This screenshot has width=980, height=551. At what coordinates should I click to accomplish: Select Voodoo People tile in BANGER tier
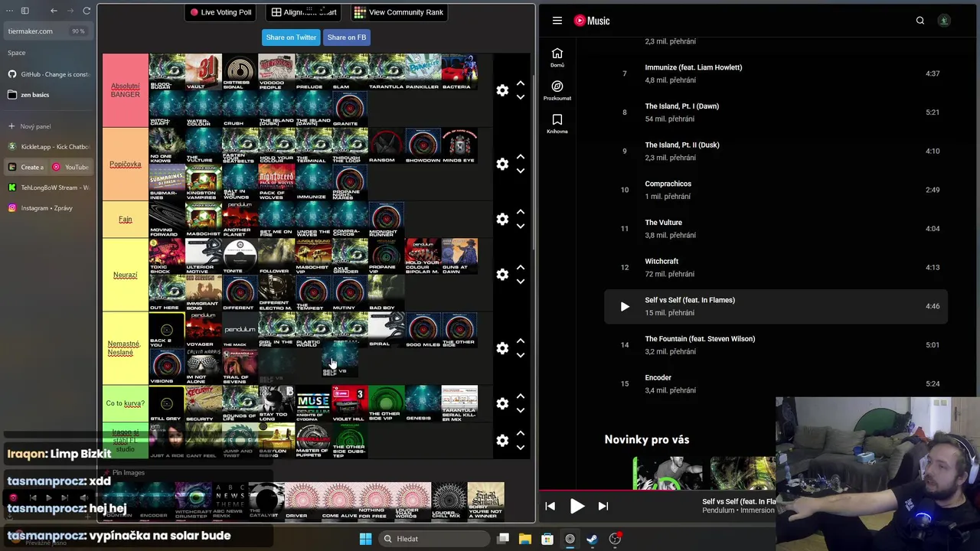[276, 72]
